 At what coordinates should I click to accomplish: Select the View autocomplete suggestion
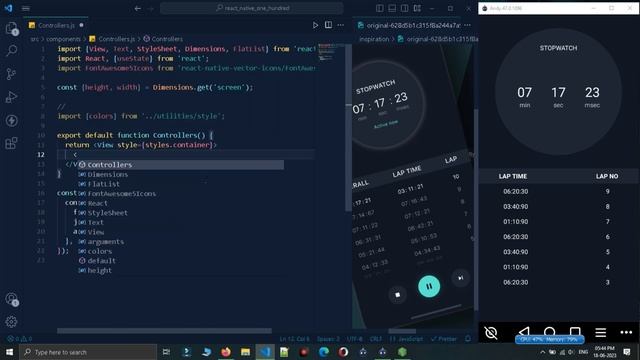pyautogui.click(x=181, y=232)
